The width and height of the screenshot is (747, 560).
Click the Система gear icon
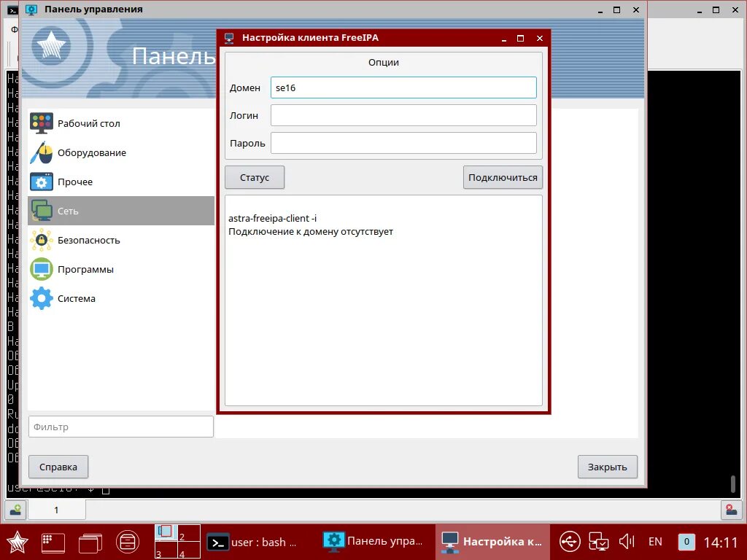point(42,298)
